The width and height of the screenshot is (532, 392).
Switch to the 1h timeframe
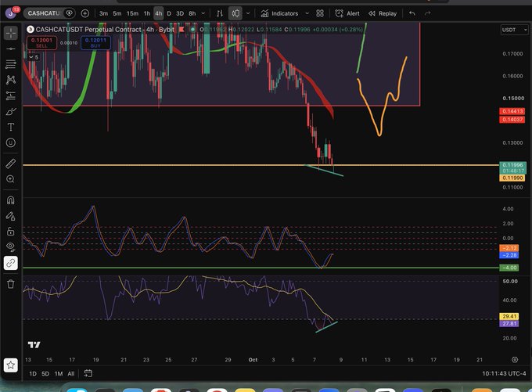[x=147, y=13]
